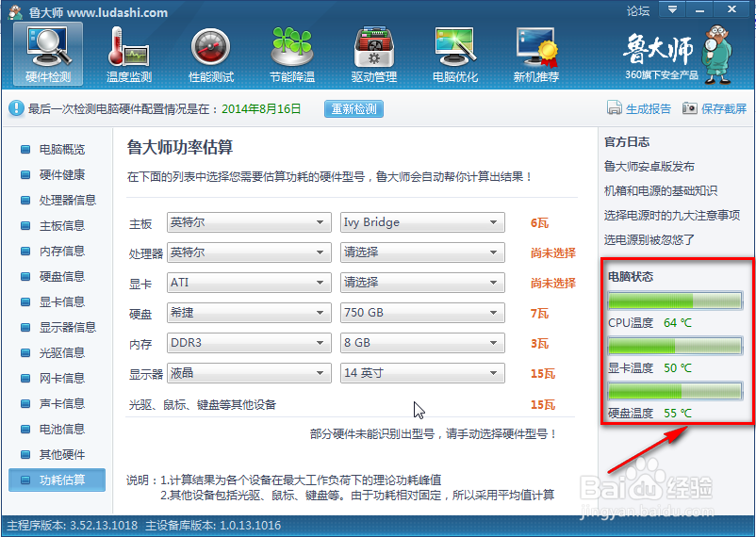756x537 pixels.
Task: Open 电脑优化 PC optimization icon
Action: tap(455, 54)
